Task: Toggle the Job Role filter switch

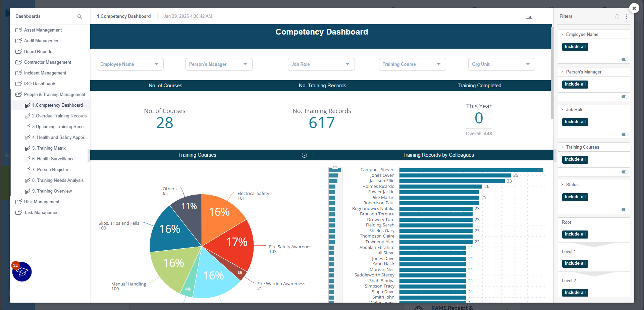Action: pos(625,135)
